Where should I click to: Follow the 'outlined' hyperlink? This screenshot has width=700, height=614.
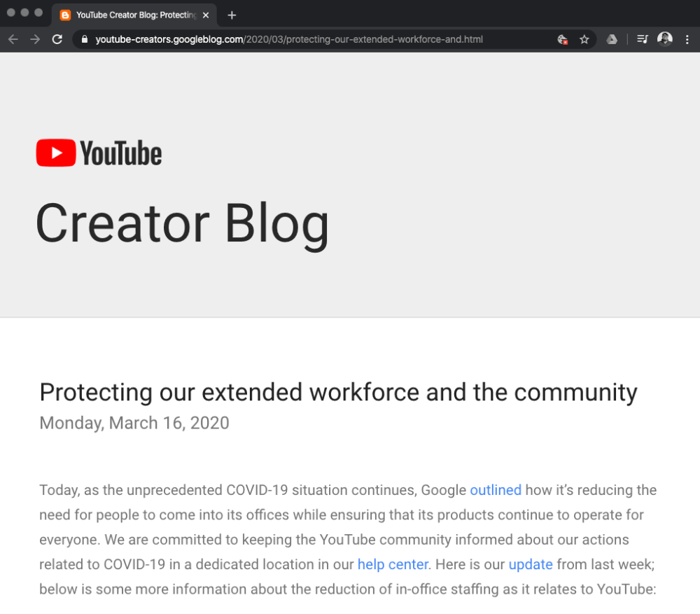click(496, 490)
